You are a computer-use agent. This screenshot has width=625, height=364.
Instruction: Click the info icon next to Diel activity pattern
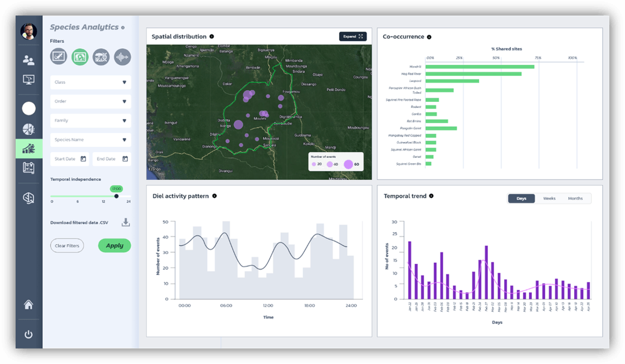(x=214, y=196)
